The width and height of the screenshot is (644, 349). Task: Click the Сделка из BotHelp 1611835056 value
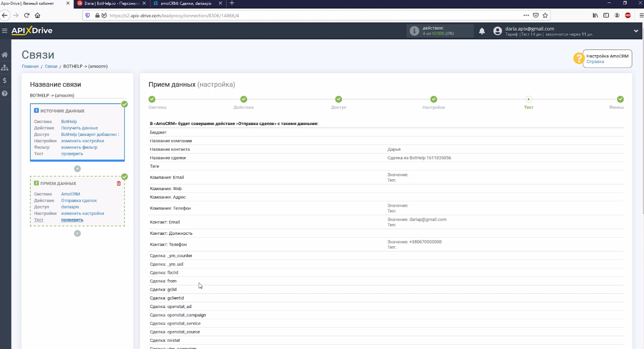419,158
